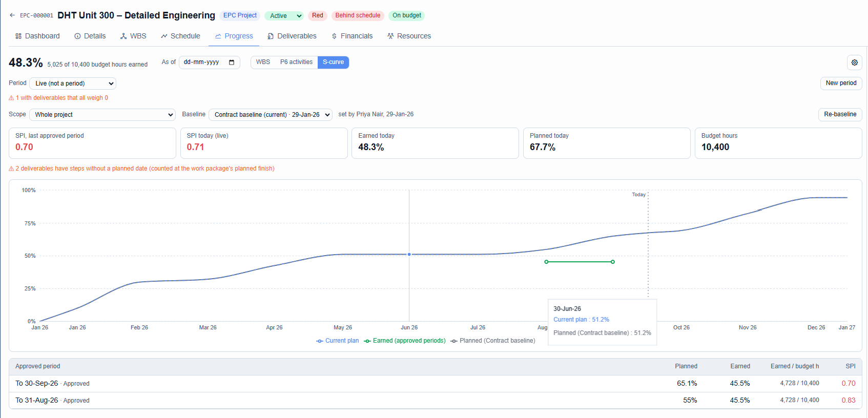Switch view to WBS segment
868x418 pixels.
pyautogui.click(x=263, y=62)
